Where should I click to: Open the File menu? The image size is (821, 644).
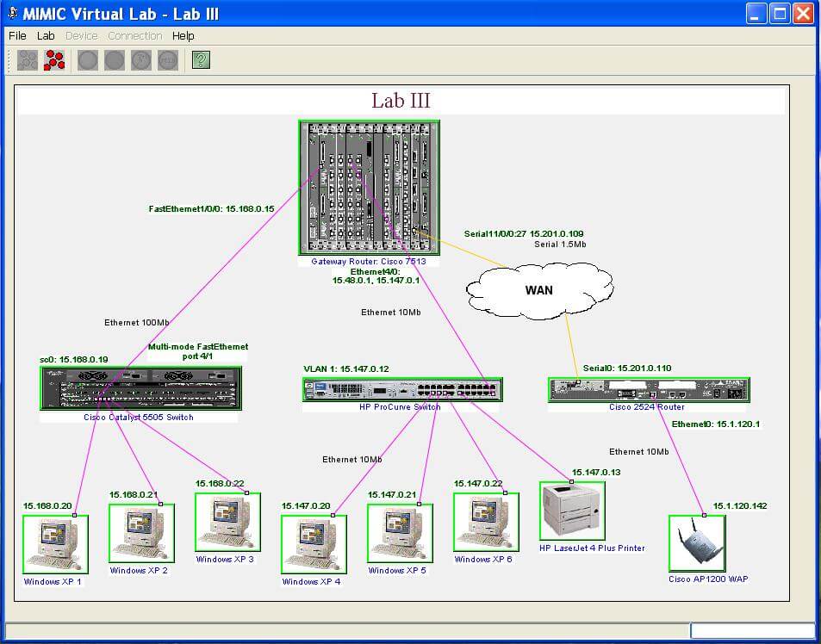(17, 35)
